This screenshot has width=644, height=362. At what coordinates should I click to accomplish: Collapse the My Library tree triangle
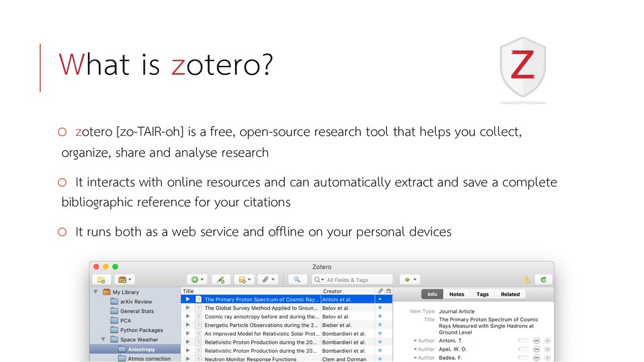click(96, 292)
